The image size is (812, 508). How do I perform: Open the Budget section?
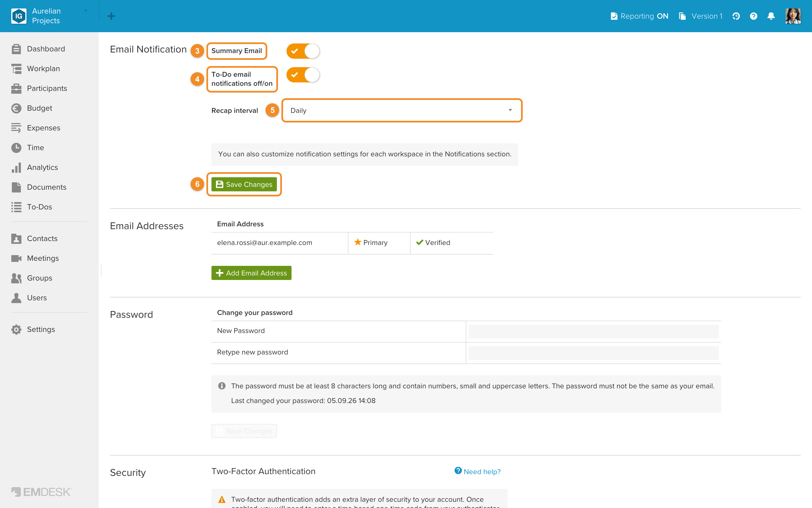coord(32,108)
